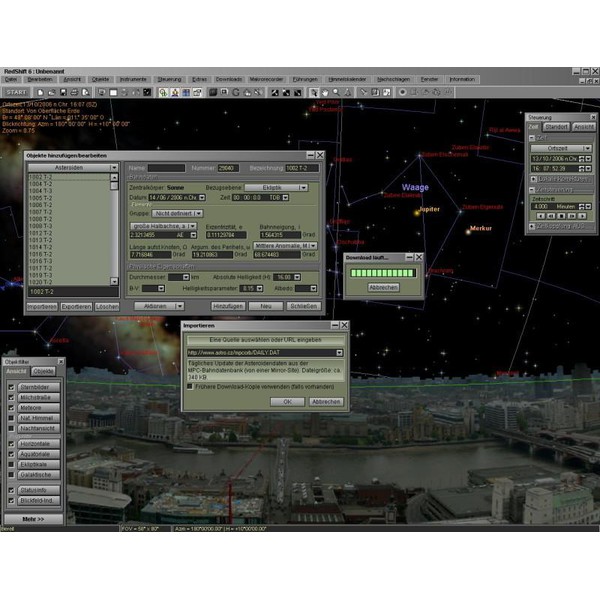Open the URL source dropdown in Importieren
600x600 pixels.
pos(339,352)
